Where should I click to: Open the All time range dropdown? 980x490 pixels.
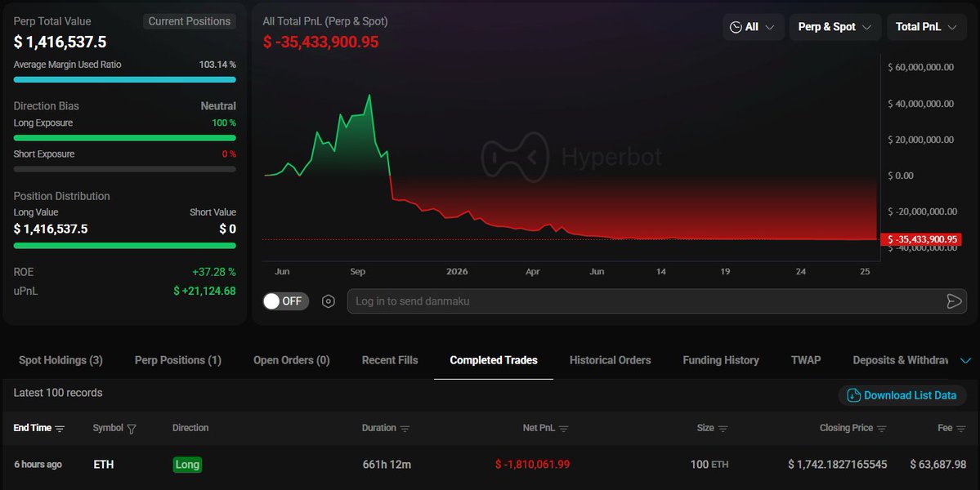click(753, 27)
